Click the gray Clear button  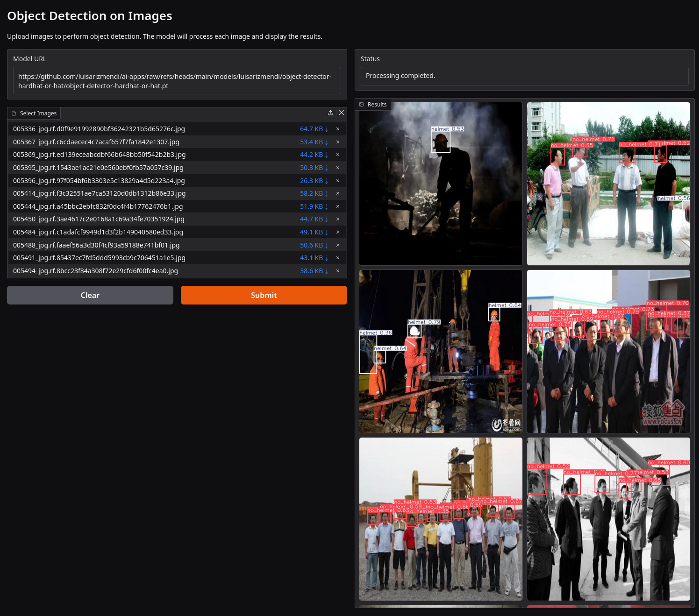[x=90, y=295]
